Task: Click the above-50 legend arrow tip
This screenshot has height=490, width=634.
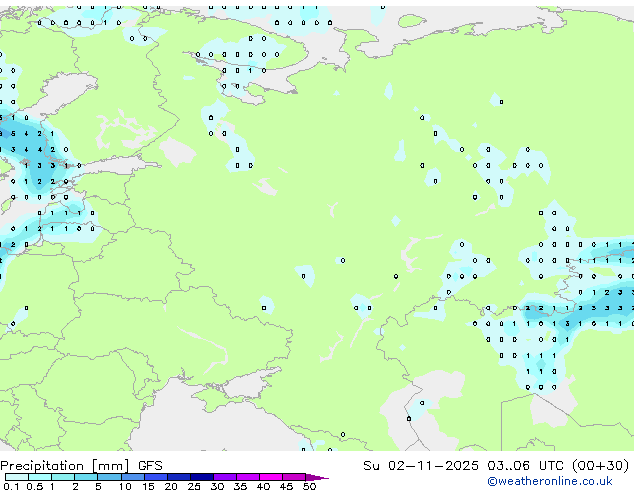Action: point(317,477)
